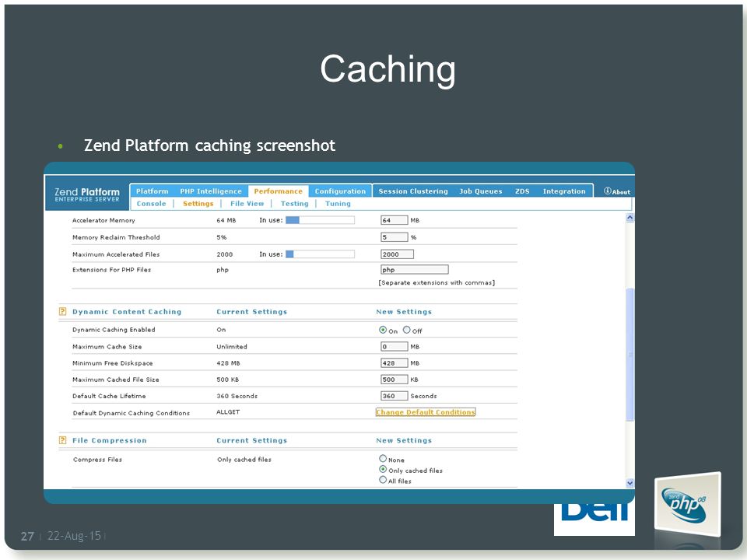Click the File Compression heading
747x560 pixels.
click(109, 440)
